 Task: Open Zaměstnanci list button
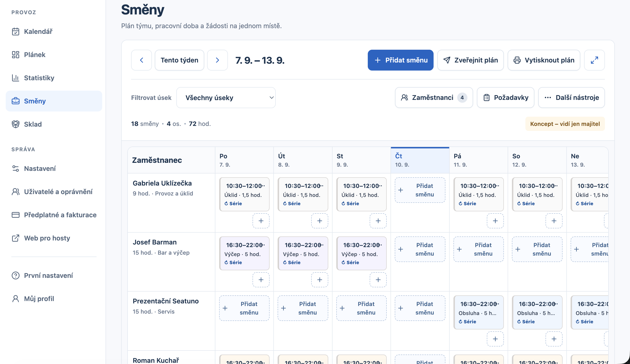click(x=434, y=98)
